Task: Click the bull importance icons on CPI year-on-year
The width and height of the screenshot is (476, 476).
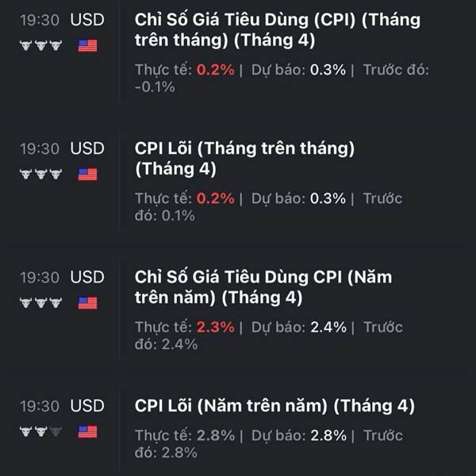Action: (41, 303)
